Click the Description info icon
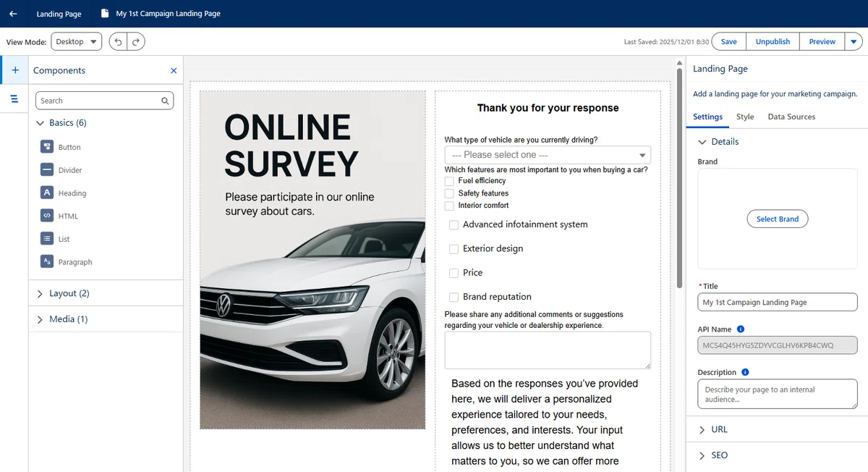The width and height of the screenshot is (868, 472). pyautogui.click(x=745, y=372)
